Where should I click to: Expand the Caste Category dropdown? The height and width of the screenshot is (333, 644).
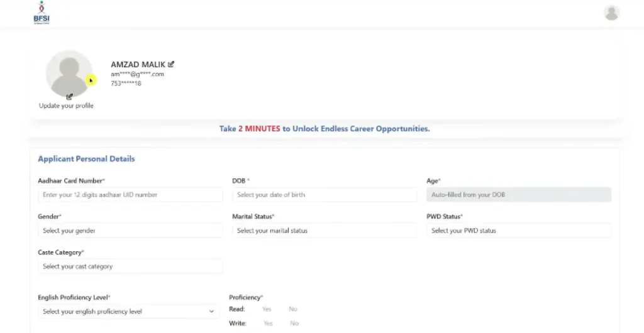(130, 266)
